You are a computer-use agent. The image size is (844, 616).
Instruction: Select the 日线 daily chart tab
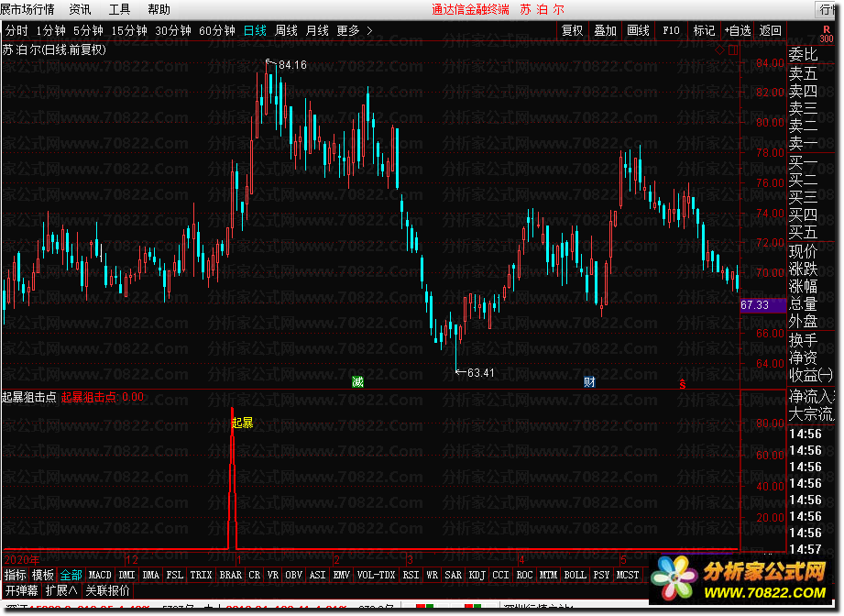pyautogui.click(x=255, y=30)
